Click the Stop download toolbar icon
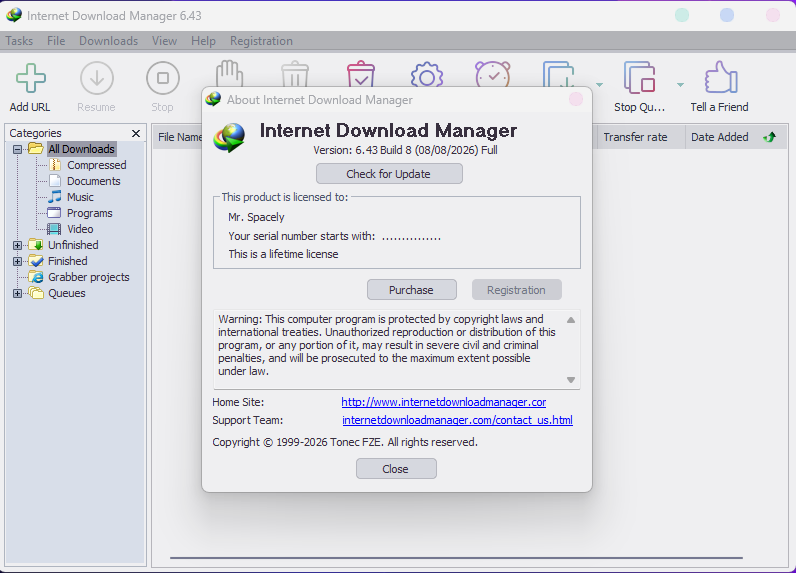This screenshot has height=573, width=796. click(163, 78)
